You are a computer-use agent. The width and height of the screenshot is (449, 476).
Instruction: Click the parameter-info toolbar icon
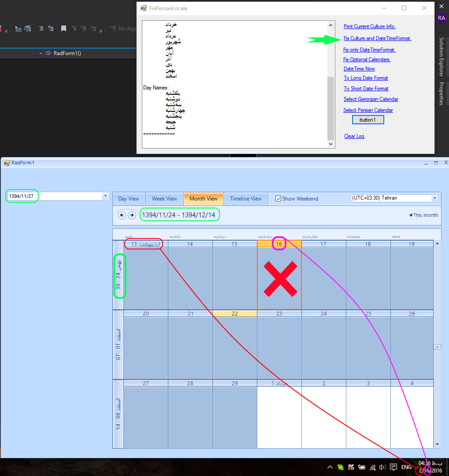tap(28, 29)
